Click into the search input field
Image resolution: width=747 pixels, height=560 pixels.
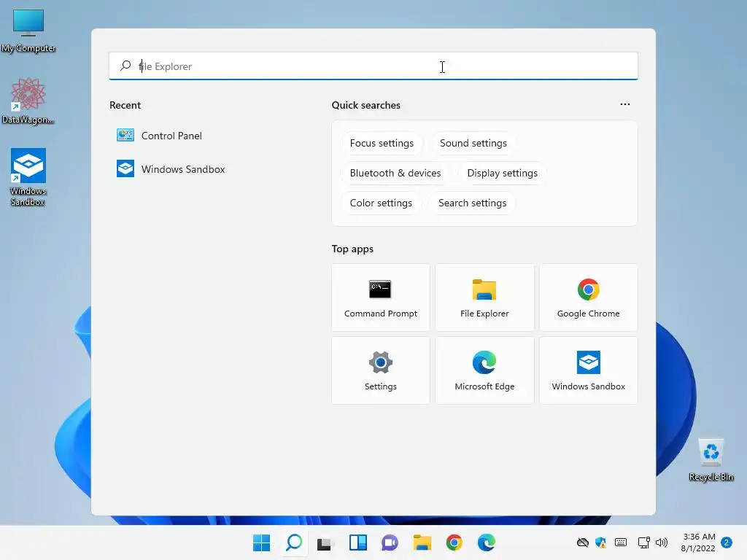point(373,66)
